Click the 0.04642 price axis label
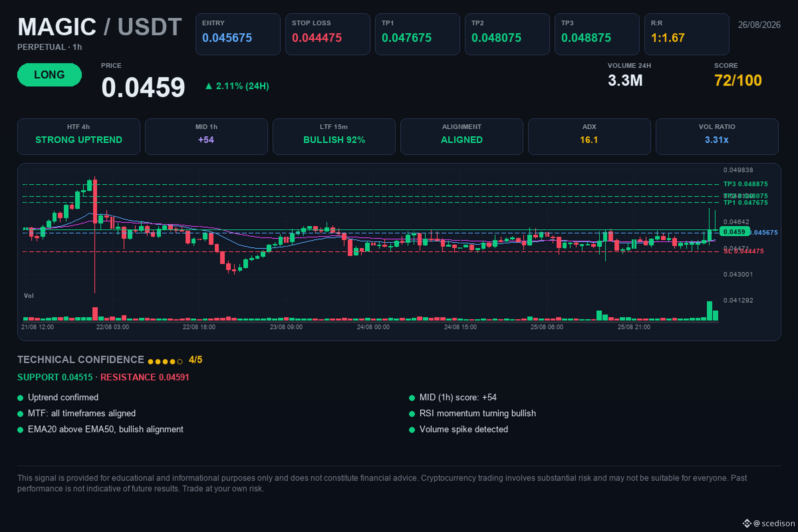The width and height of the screenshot is (798, 532). pos(736,222)
